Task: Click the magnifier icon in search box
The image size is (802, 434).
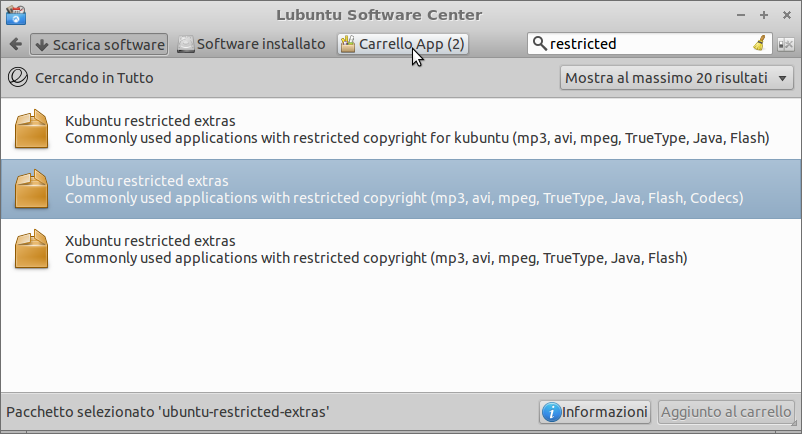Action: [x=539, y=43]
